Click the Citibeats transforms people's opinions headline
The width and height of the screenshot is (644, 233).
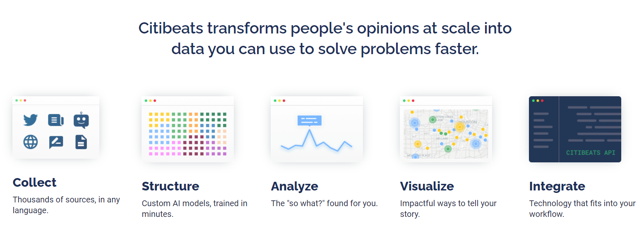coord(325,39)
